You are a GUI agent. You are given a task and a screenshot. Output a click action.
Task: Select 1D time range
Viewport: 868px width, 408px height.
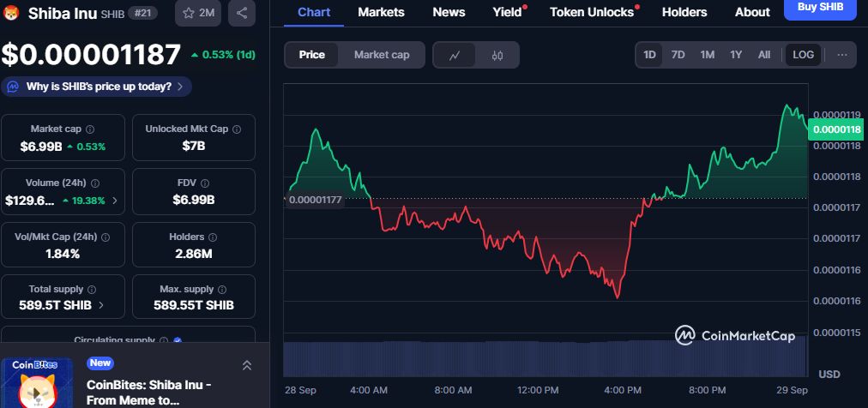point(649,55)
